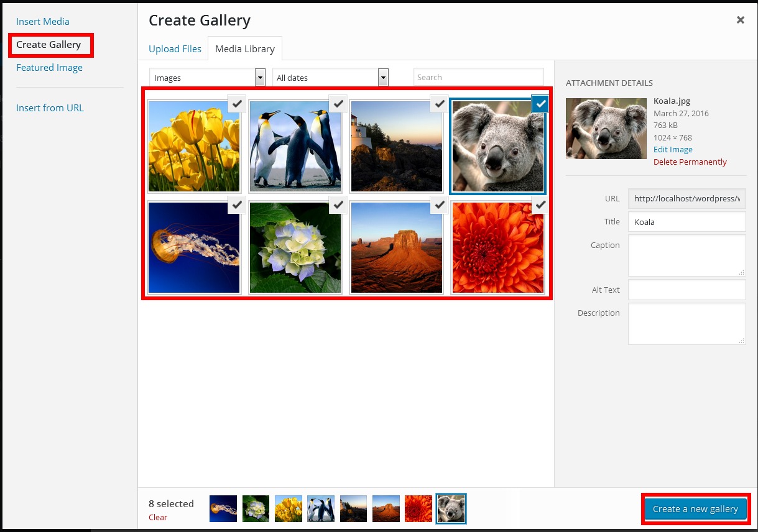The width and height of the screenshot is (758, 532).
Task: Open Featured Image from the sidebar
Action: point(49,67)
